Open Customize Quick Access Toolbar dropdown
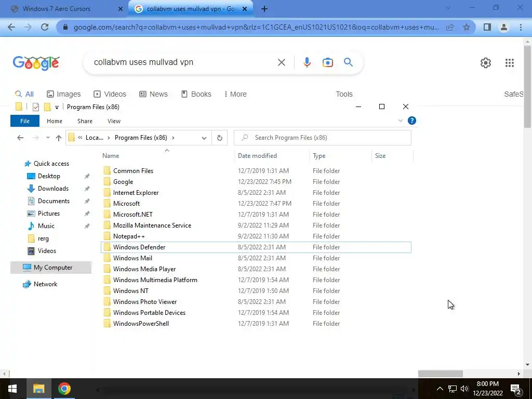Screen dimensions: 532x399 point(57,107)
